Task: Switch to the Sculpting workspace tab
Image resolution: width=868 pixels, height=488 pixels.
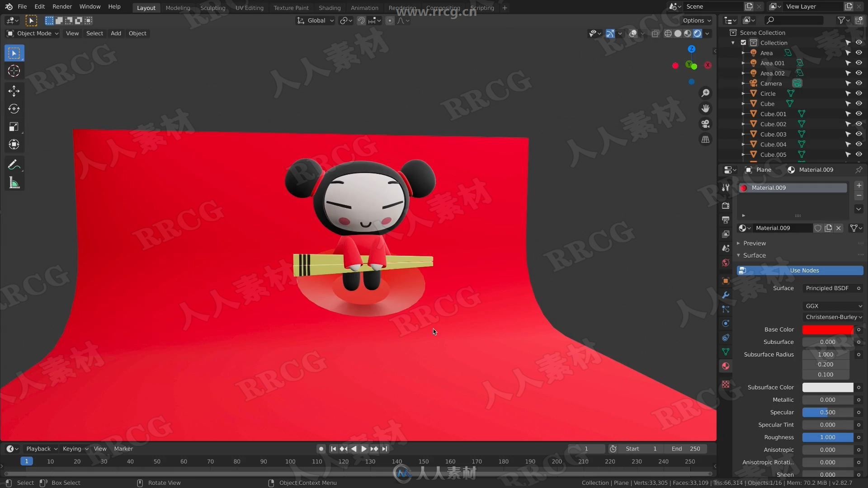Action: click(213, 7)
